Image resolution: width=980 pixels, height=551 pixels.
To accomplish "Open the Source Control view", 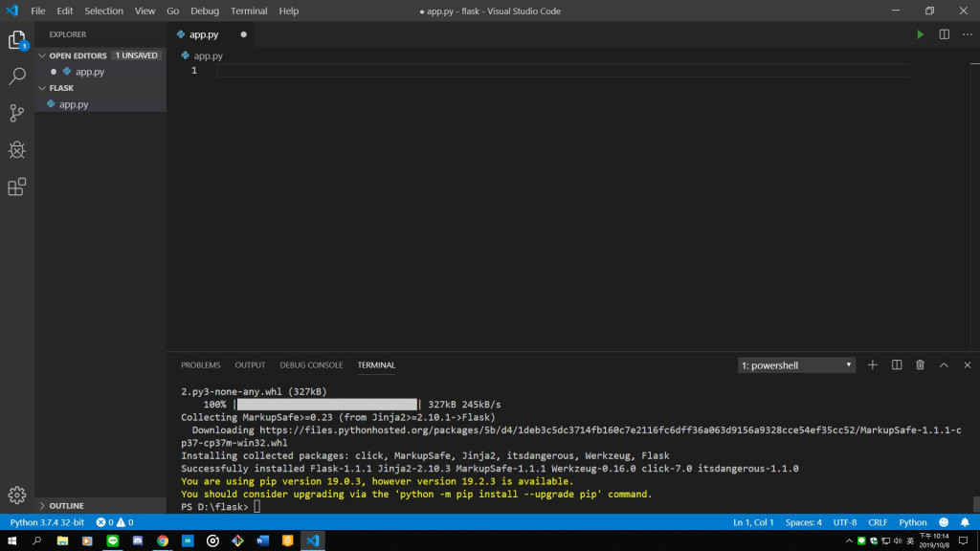I will pos(17,113).
